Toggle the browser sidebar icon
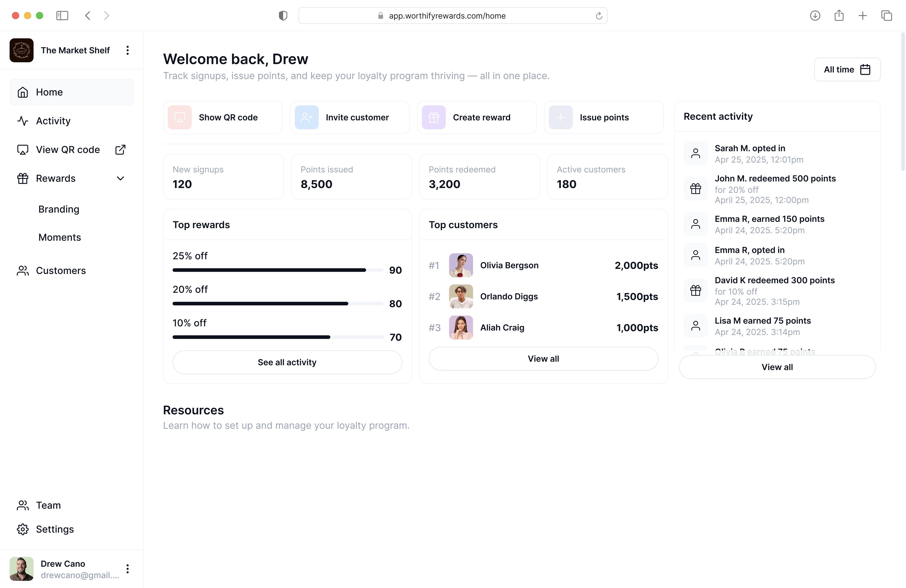This screenshot has height=588, width=906. (62, 16)
